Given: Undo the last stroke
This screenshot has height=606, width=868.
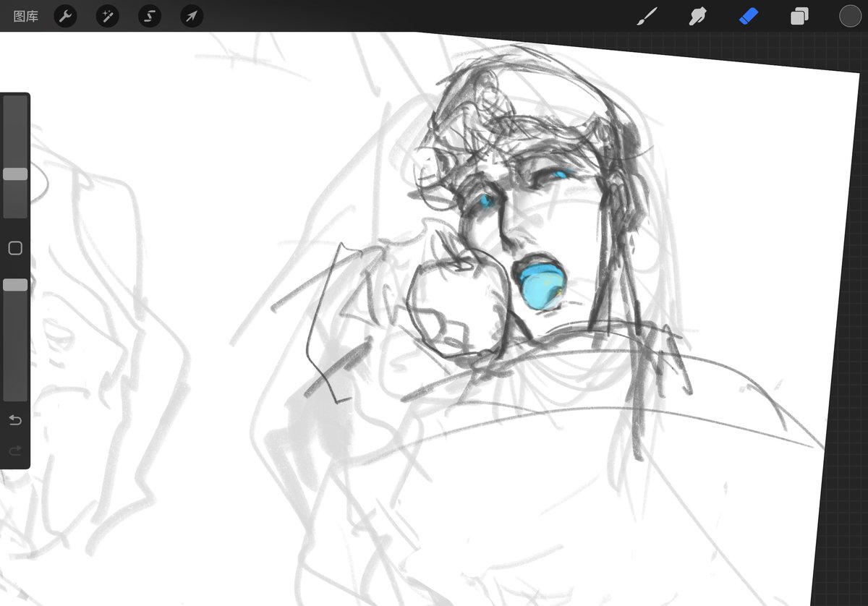Looking at the screenshot, I should [x=15, y=420].
